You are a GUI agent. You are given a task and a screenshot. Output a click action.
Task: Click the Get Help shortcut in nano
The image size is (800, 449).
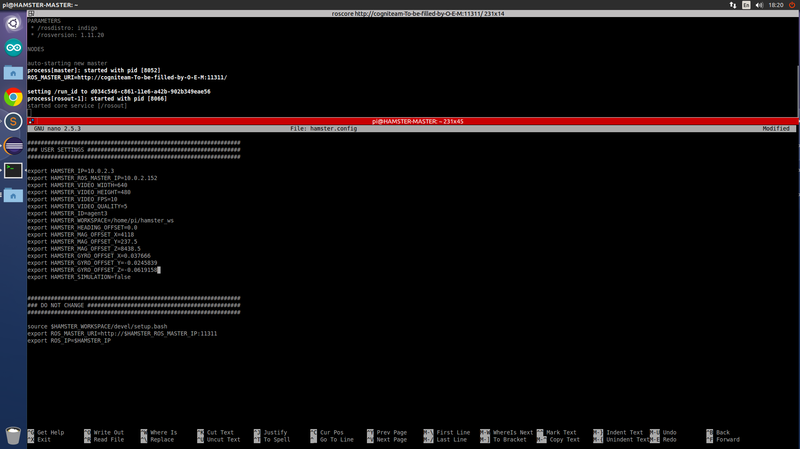50,432
